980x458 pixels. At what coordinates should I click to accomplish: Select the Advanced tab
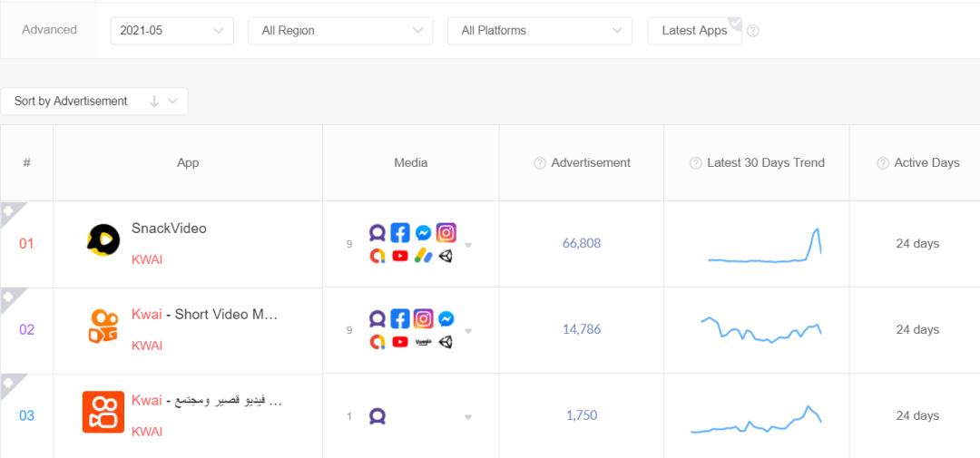point(49,30)
